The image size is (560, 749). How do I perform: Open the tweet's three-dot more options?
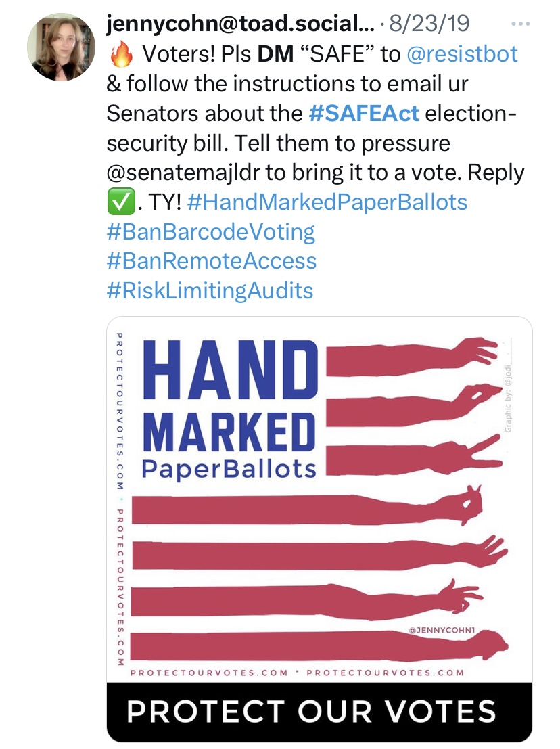[x=520, y=24]
